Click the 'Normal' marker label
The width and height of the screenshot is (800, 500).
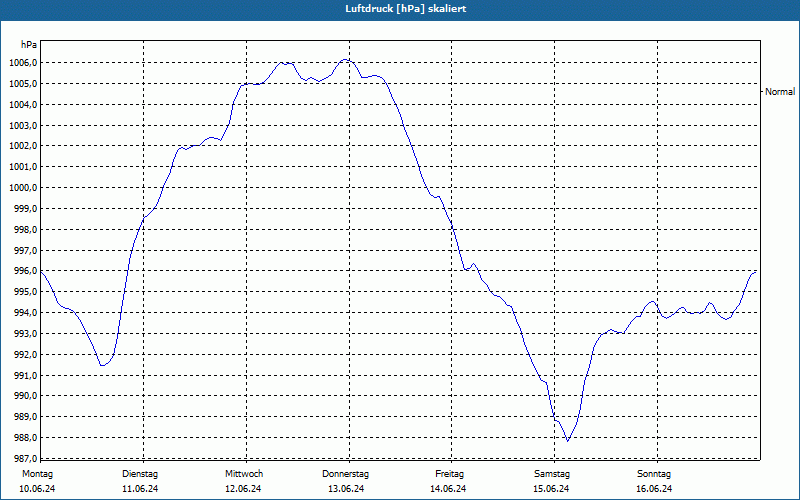coord(780,92)
